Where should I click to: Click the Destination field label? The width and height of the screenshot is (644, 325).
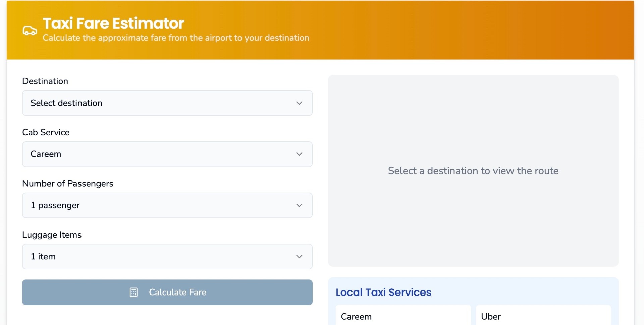click(45, 81)
